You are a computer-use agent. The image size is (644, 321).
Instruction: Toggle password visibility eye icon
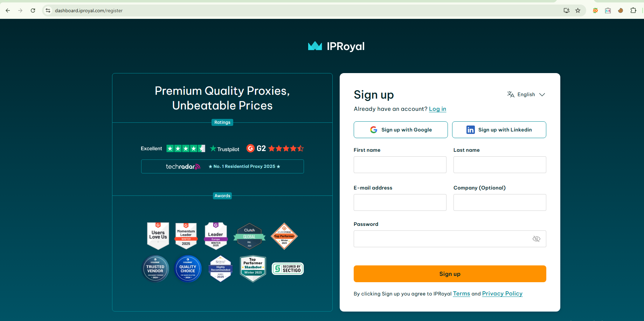point(536,239)
